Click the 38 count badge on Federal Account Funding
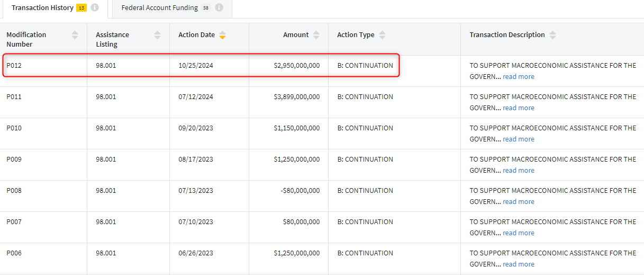644x275 pixels. pos(205,8)
